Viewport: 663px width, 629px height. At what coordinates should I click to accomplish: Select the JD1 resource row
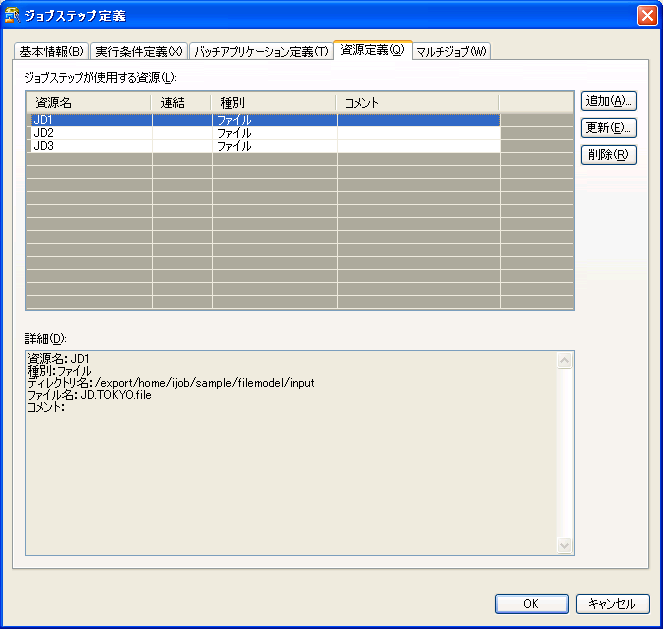coord(266,120)
